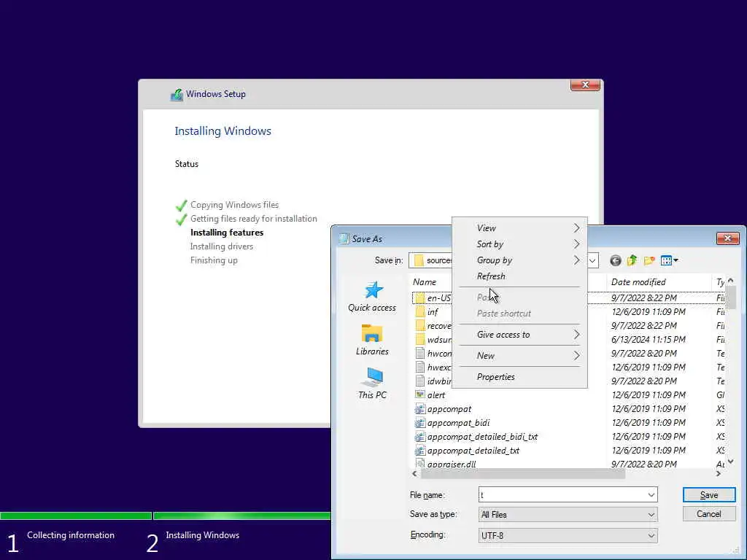
Task: Select the alert image file
Action: (430, 394)
